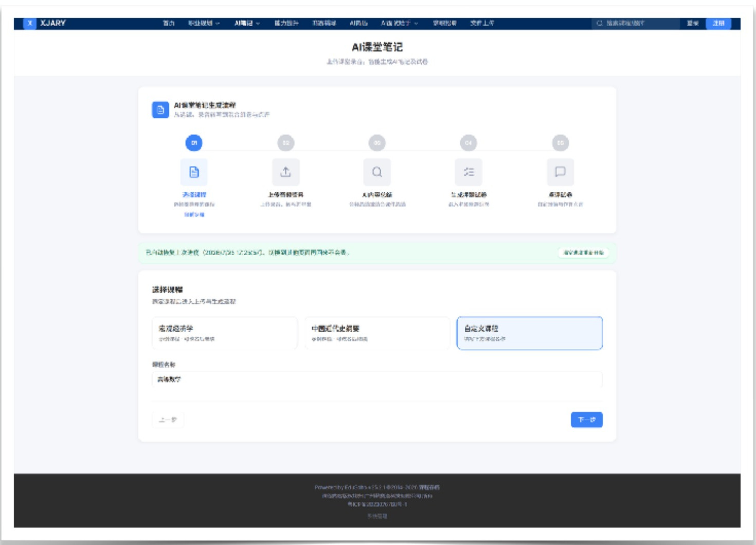Click the XJARY brand name
This screenshot has height=545, width=756.
pyautogui.click(x=53, y=23)
